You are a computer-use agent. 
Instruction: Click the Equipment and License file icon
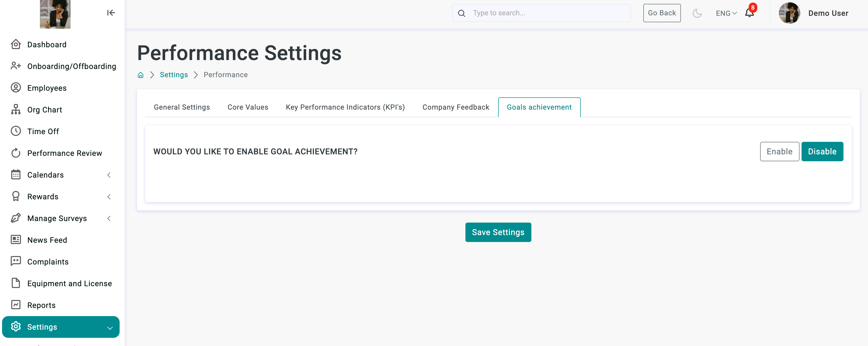[x=16, y=283]
